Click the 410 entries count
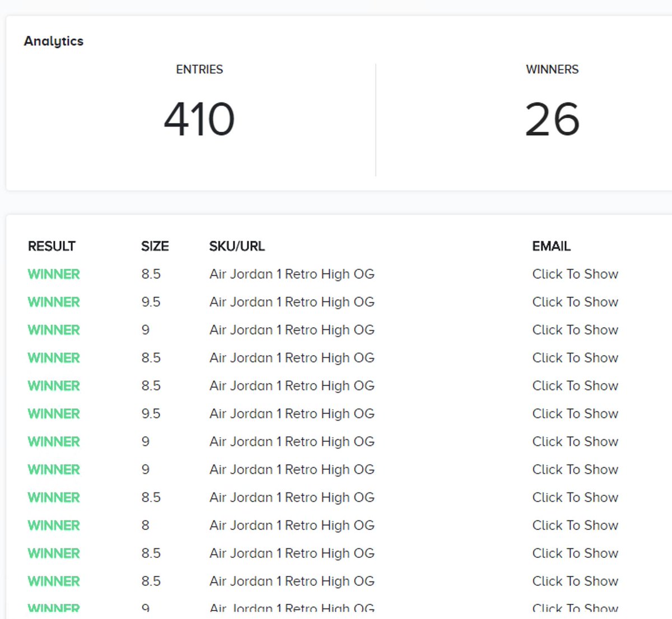Screen dimensions: 672x619 tap(199, 119)
